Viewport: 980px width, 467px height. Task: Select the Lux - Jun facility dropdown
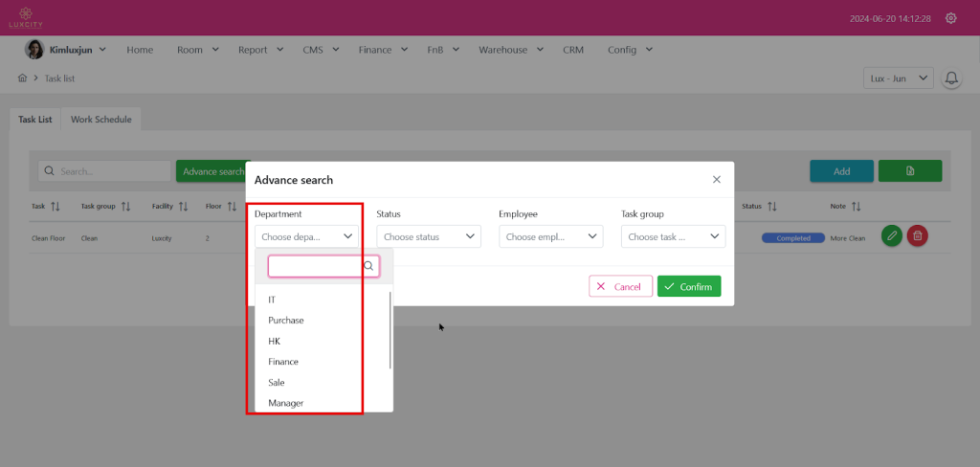pos(897,78)
